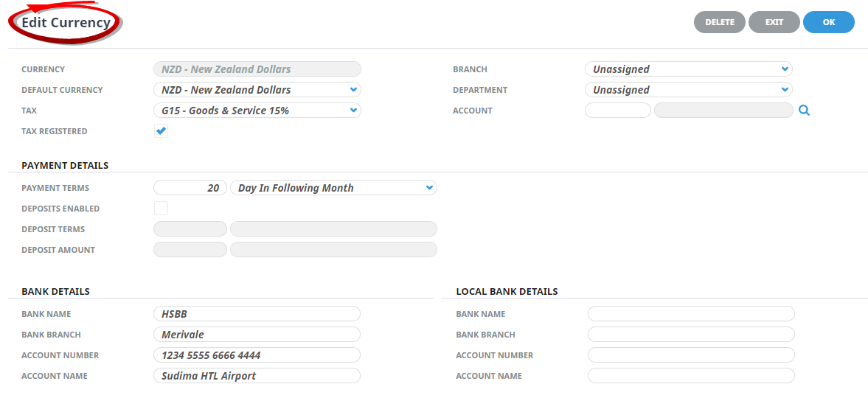Image resolution: width=868 pixels, height=398 pixels.
Task: Open the Day In Following Month dropdown
Action: [333, 188]
